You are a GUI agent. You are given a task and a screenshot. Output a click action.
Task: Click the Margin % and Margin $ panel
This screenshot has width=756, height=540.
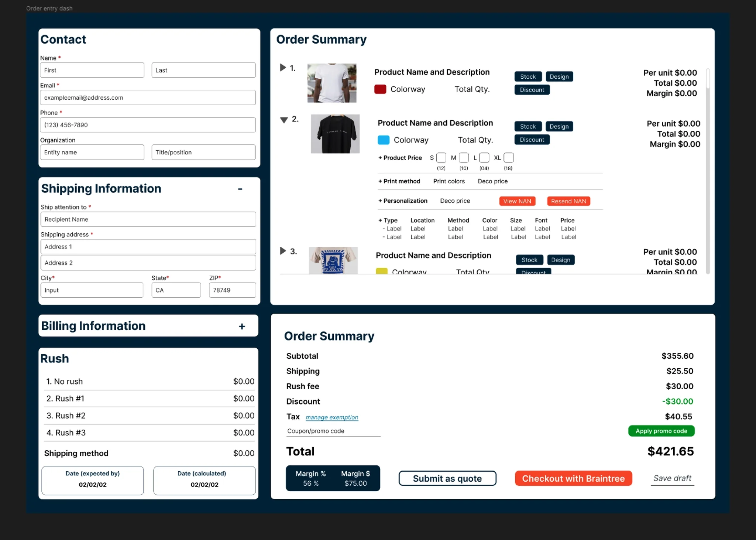pos(333,478)
